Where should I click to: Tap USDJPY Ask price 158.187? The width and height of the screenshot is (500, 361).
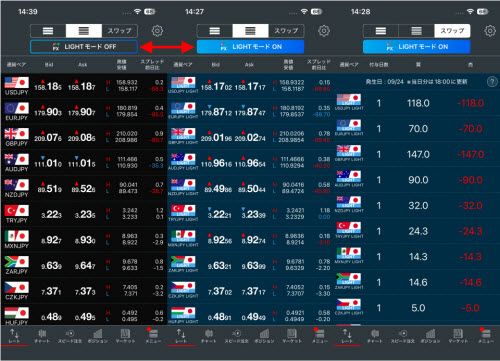[x=82, y=86]
